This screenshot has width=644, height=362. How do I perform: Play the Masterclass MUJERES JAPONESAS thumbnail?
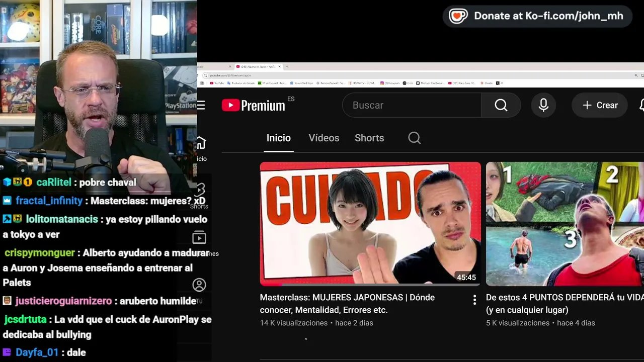(370, 224)
